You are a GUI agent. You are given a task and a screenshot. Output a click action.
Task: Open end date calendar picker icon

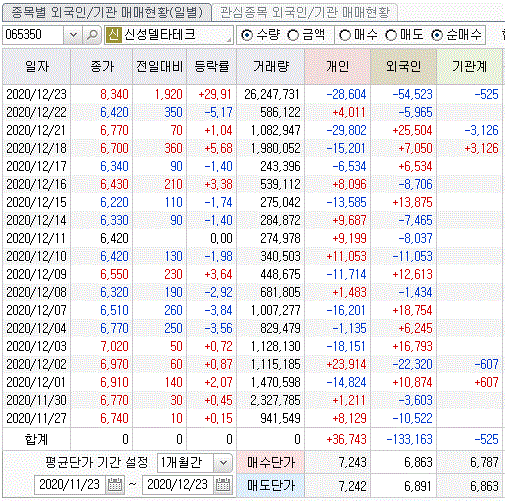tap(223, 484)
